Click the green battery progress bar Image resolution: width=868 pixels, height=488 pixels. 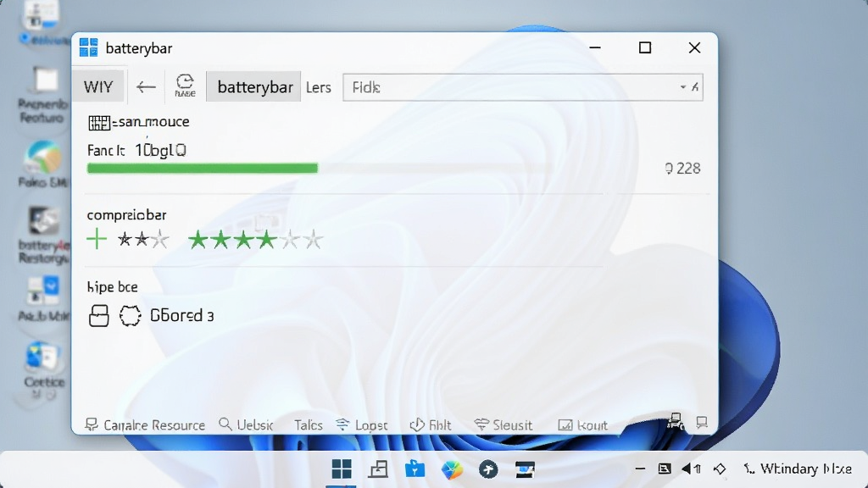click(x=203, y=169)
